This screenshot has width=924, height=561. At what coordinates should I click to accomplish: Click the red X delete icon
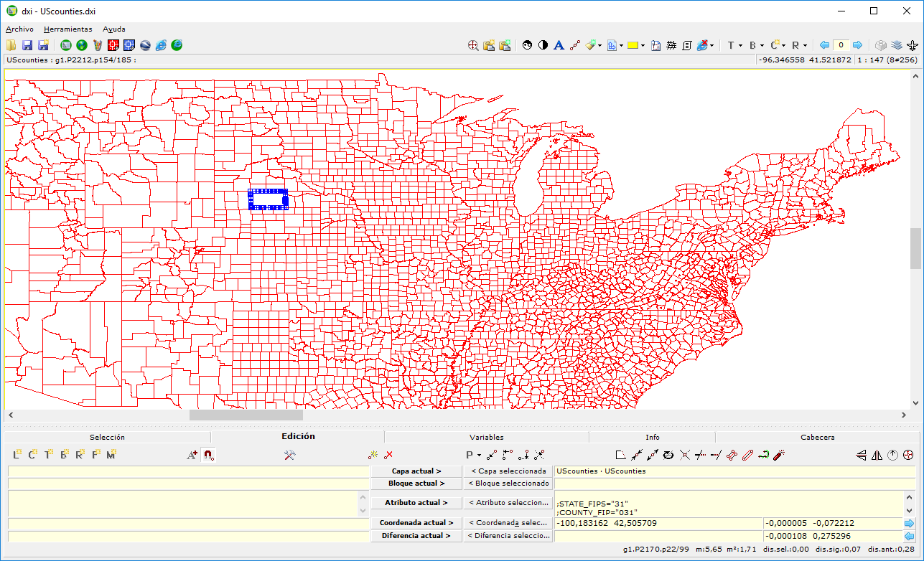pos(388,455)
